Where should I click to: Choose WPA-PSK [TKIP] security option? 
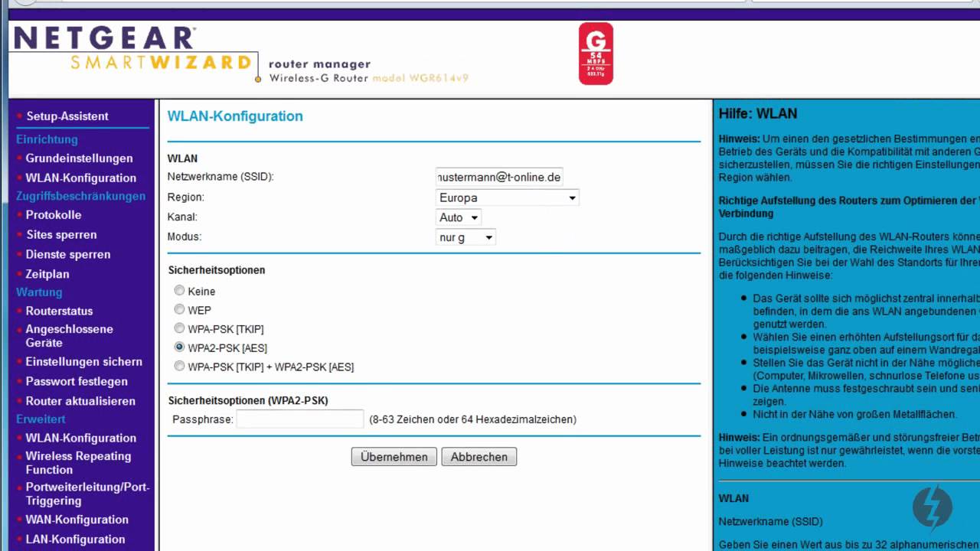(x=179, y=329)
